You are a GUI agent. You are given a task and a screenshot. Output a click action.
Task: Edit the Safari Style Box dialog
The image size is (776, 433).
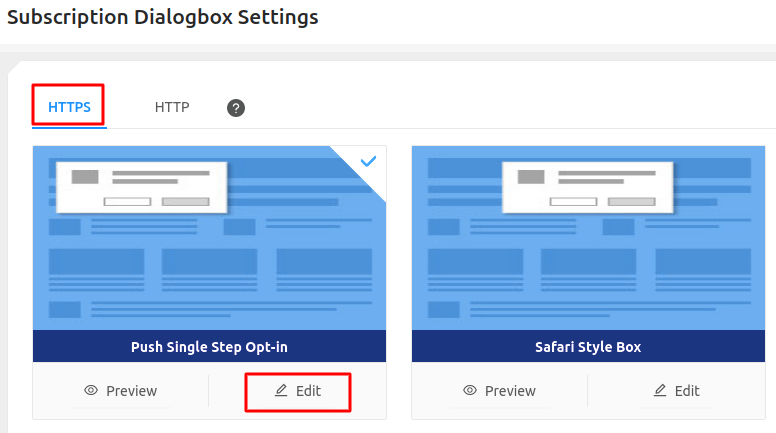tap(677, 391)
